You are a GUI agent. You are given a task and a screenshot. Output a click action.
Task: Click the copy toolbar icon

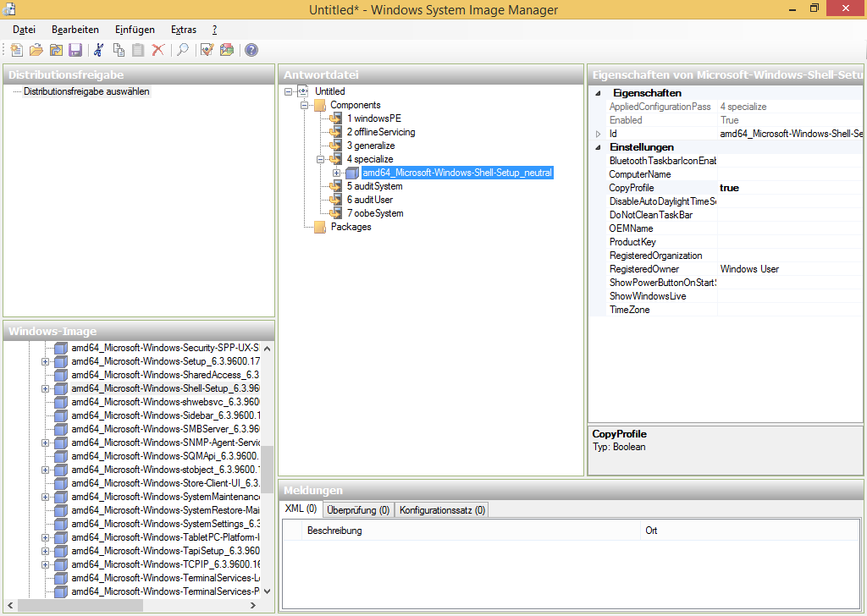119,50
